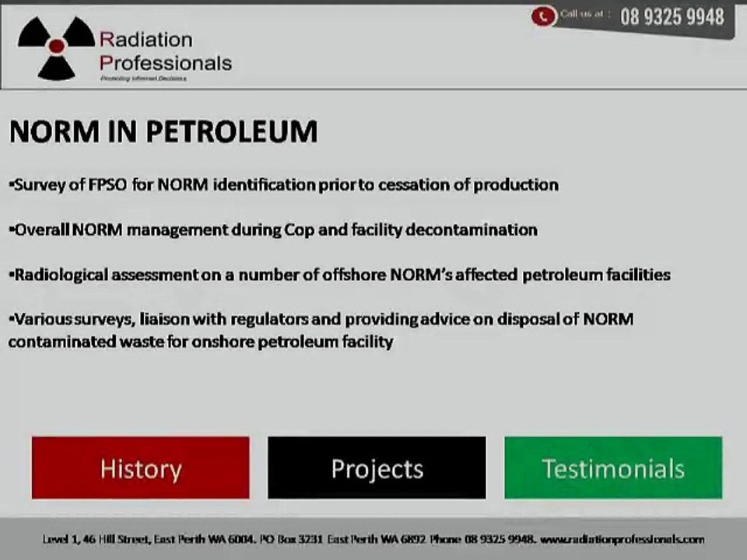Image resolution: width=747 pixels, height=560 pixels.
Task: Click the footer 'Phone 08 9325 9948' text
Action: [x=482, y=540]
